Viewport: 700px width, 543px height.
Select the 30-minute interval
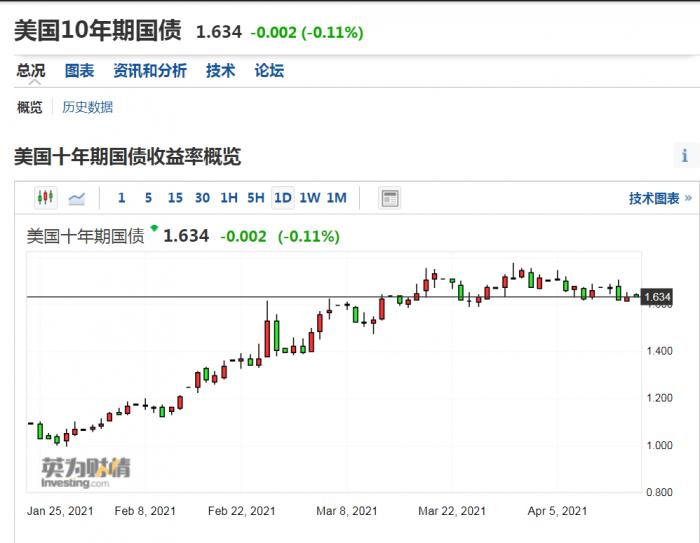pos(202,198)
